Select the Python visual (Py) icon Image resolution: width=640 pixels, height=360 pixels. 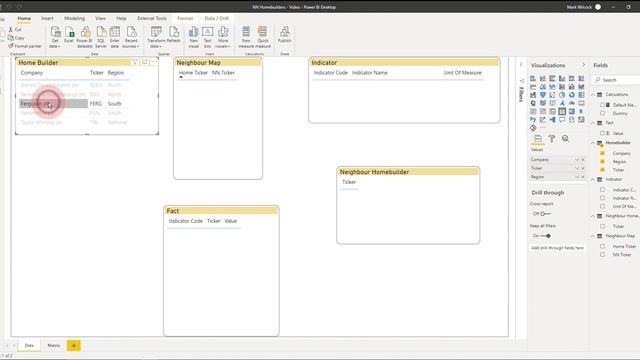[533, 120]
